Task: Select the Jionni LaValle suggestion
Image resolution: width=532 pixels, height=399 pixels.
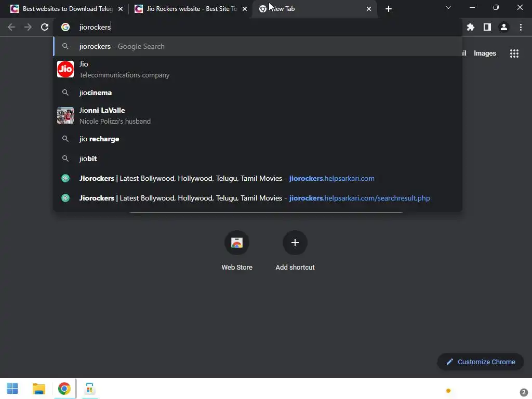Action: pyautogui.click(x=258, y=116)
